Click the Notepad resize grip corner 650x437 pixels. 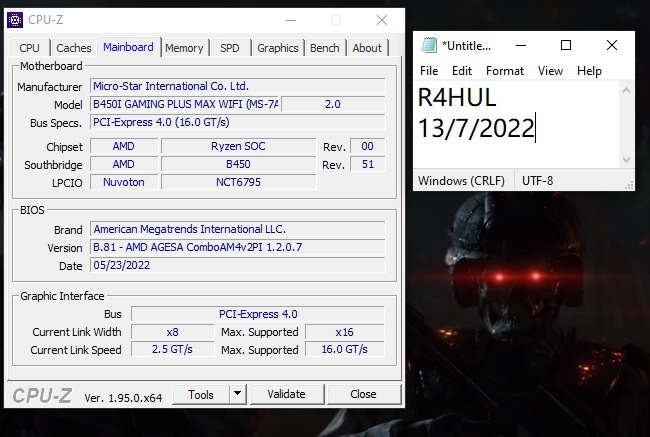pos(629,185)
